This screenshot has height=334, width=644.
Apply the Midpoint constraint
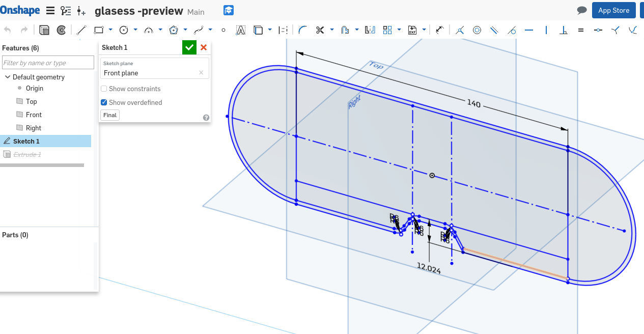click(x=598, y=30)
